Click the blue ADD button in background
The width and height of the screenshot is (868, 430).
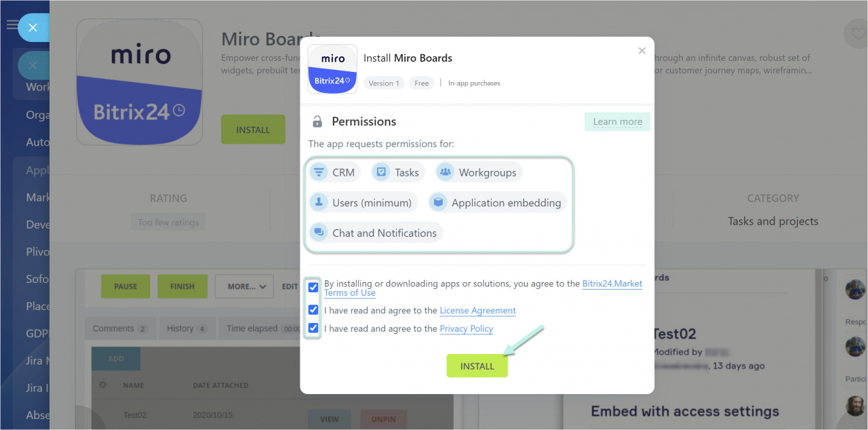pyautogui.click(x=116, y=359)
